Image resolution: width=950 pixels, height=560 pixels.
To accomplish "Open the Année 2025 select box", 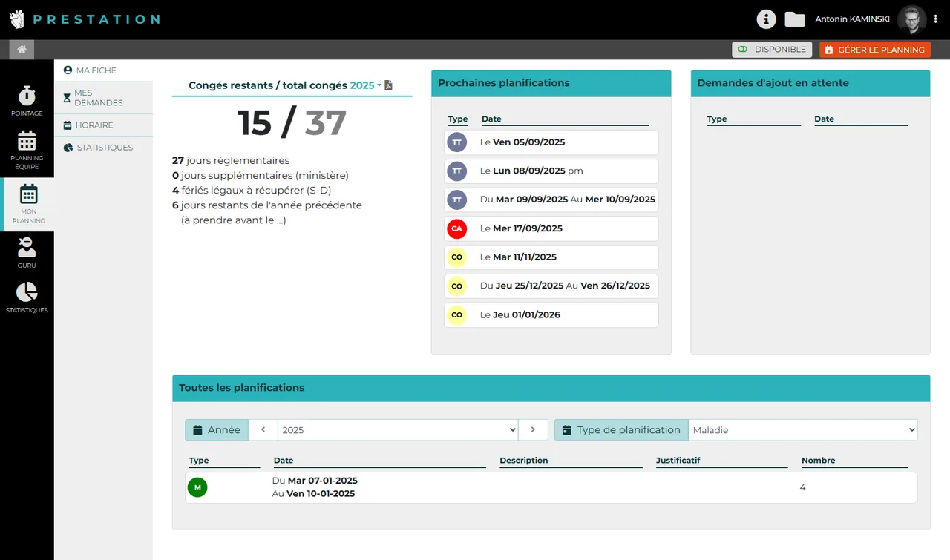I will click(399, 430).
